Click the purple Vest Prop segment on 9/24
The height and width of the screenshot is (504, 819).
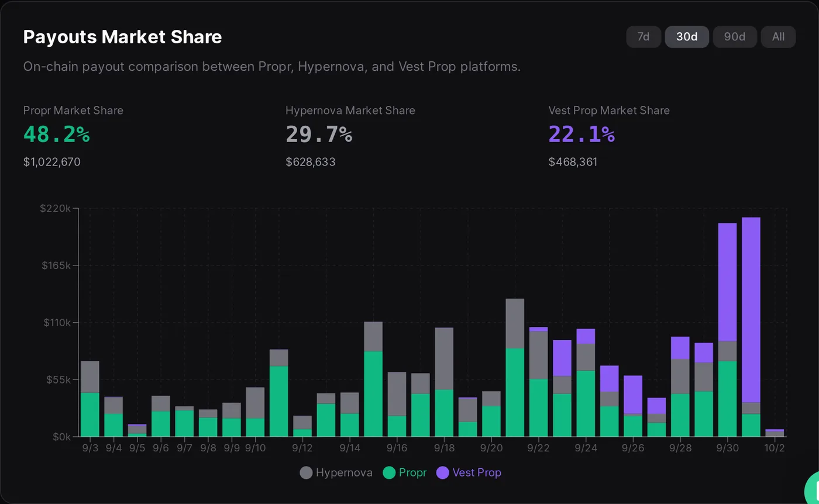pyautogui.click(x=586, y=337)
